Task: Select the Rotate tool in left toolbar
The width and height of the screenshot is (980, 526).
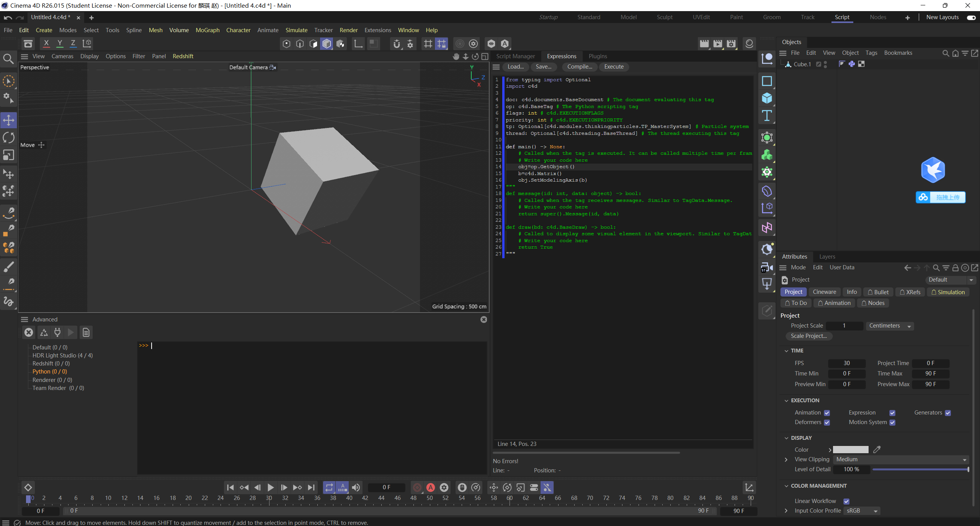Action: pos(8,138)
